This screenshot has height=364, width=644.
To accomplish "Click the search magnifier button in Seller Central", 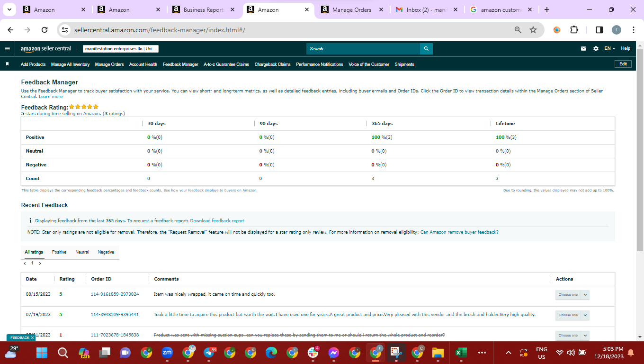I will pyautogui.click(x=426, y=48).
